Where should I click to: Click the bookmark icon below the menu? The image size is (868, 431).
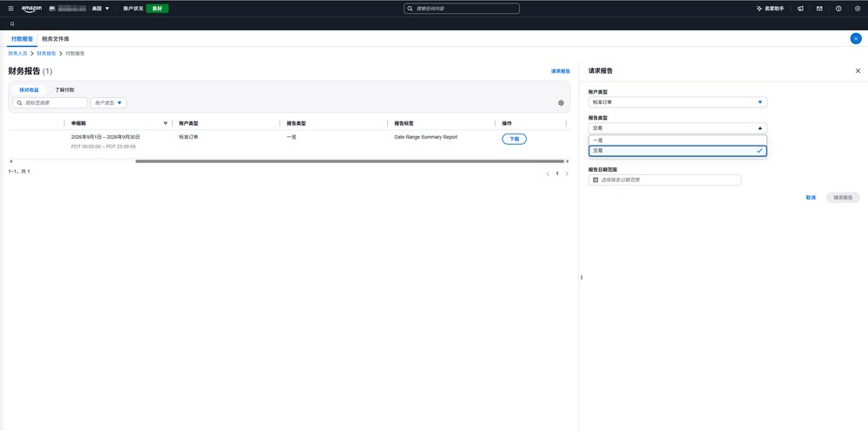click(x=12, y=23)
